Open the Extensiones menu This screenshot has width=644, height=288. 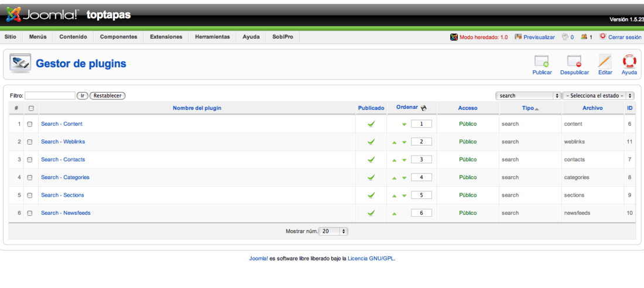[x=166, y=37]
